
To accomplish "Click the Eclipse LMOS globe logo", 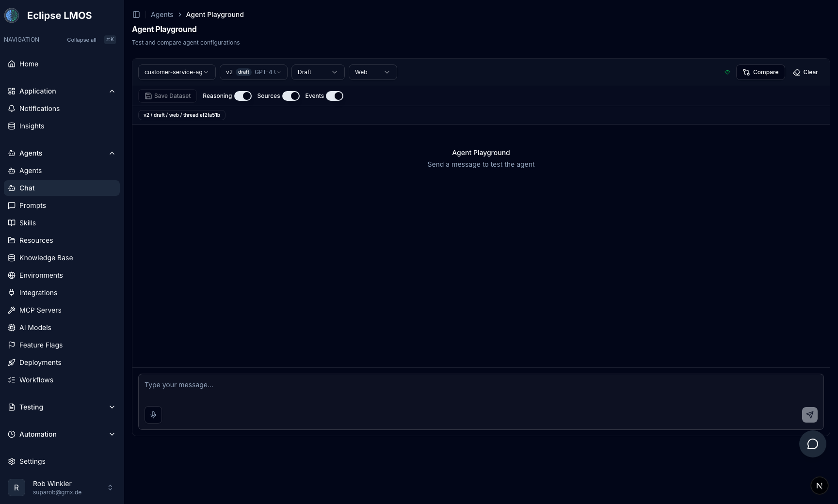I will click(x=12, y=16).
